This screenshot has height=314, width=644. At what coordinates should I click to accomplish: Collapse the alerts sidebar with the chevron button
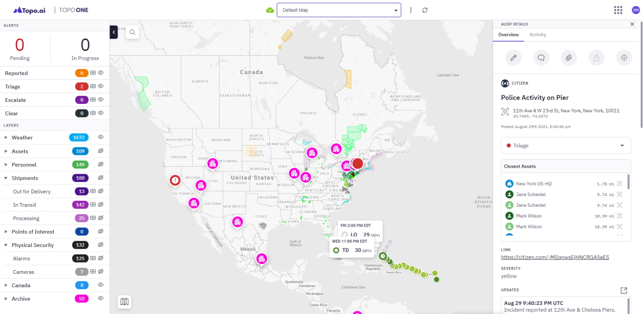114,32
